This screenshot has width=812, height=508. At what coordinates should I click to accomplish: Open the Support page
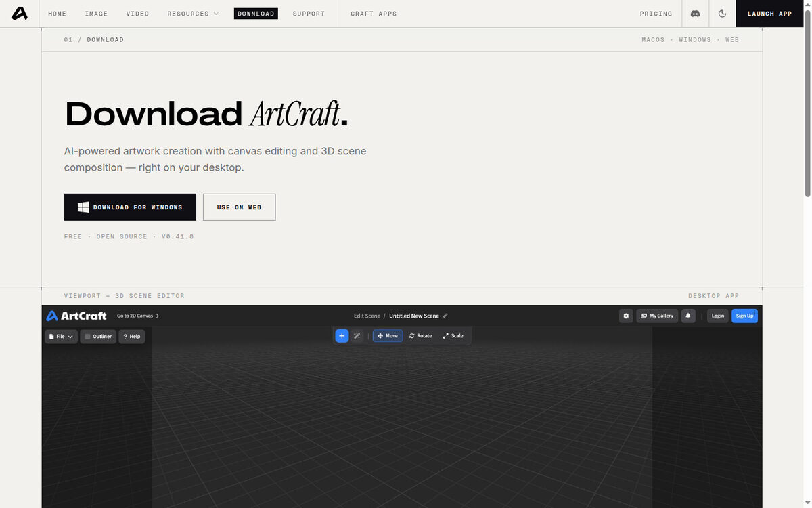point(309,14)
